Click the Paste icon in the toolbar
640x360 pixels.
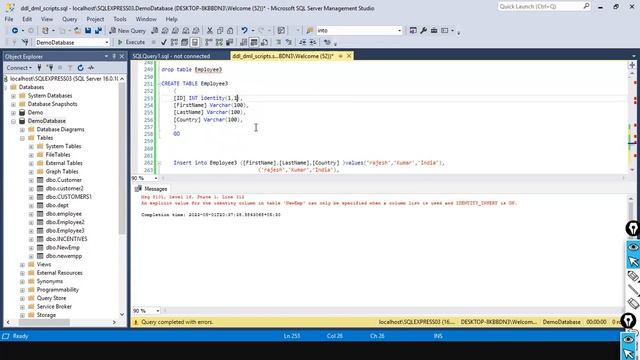(230, 31)
